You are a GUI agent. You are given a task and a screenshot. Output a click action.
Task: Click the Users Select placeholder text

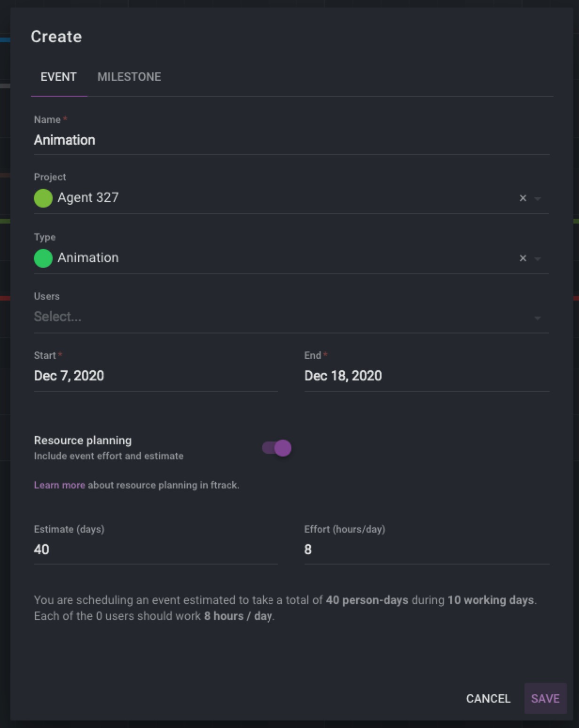(x=58, y=317)
